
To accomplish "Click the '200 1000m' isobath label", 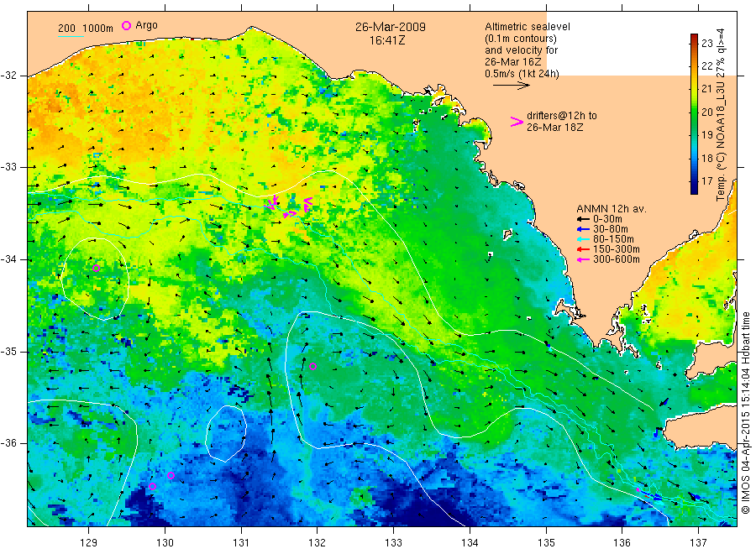I will point(86,29).
